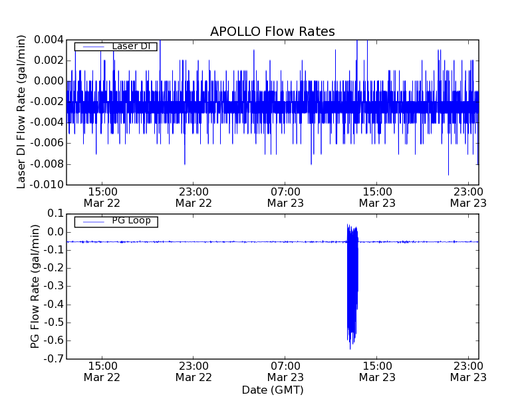Click the -0.2 tick on the PG axis
Screen dimensions: 532x399
54,269
